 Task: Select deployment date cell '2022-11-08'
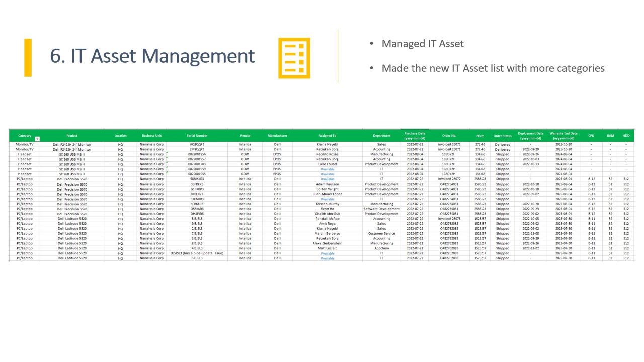531,234
